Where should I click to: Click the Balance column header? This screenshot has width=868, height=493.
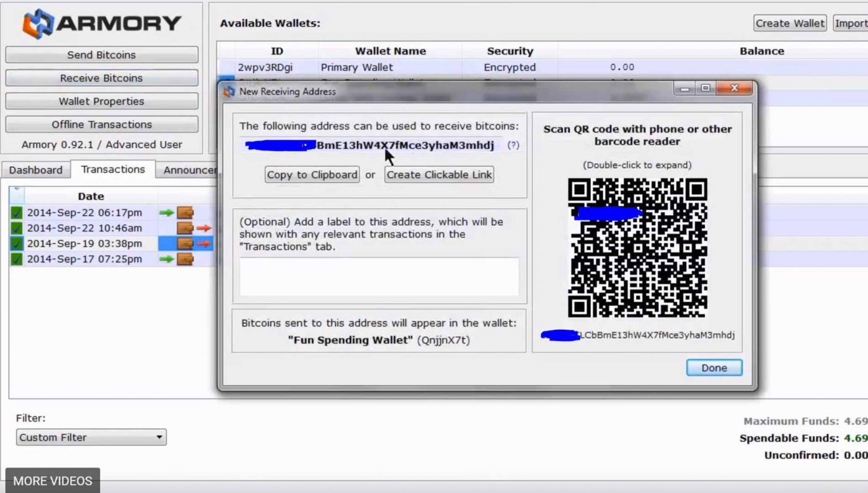[761, 51]
